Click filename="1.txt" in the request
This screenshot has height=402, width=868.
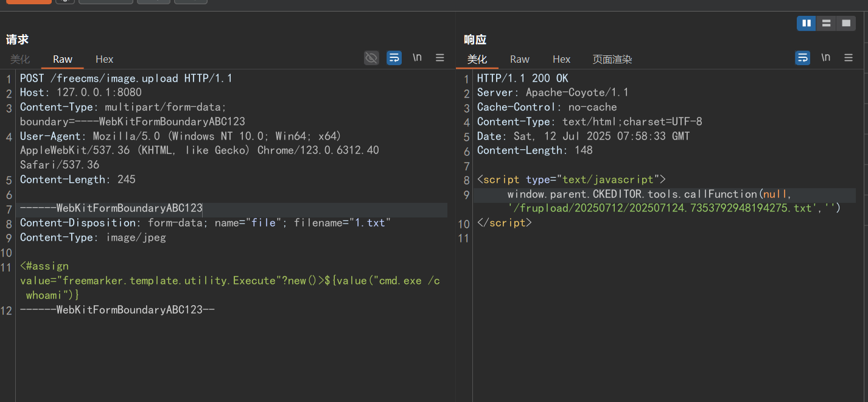pyautogui.click(x=342, y=223)
